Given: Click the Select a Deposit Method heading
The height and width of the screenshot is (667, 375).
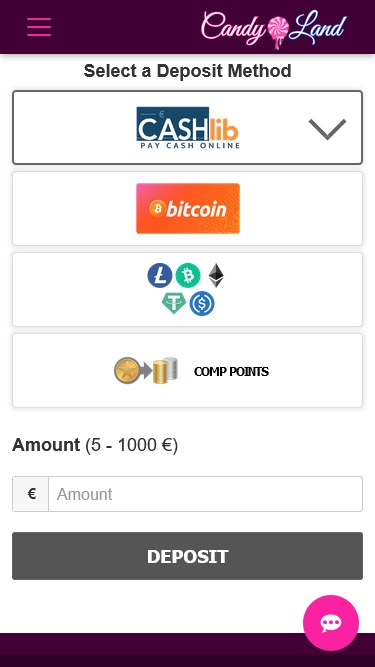Looking at the screenshot, I should coord(188,71).
